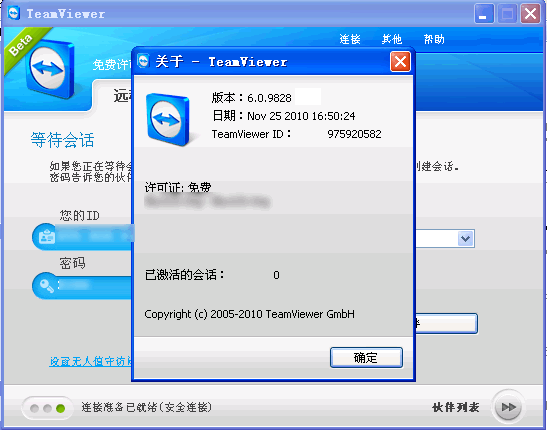Open the 连接 menu
The image size is (547, 430).
(350, 39)
